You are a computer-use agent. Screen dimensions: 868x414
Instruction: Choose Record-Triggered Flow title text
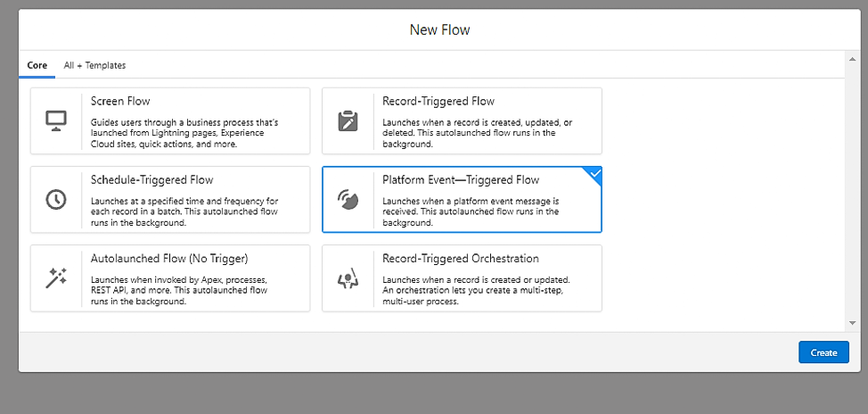point(438,102)
